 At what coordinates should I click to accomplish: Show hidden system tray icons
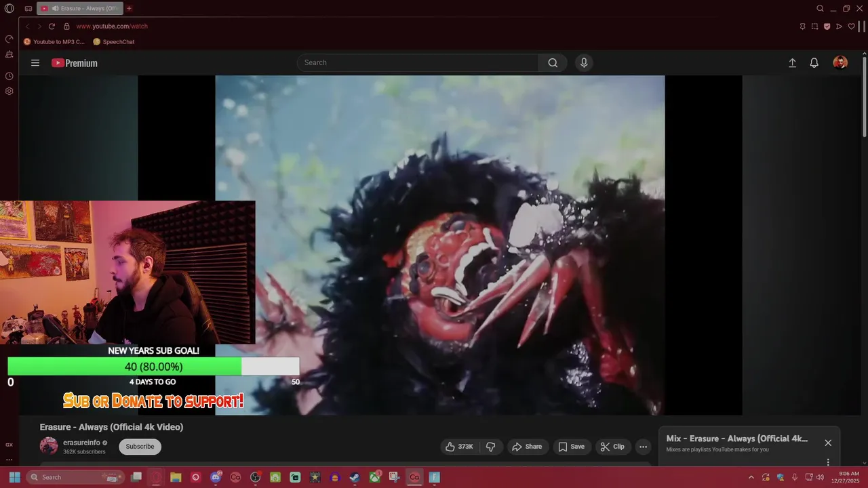751,477
